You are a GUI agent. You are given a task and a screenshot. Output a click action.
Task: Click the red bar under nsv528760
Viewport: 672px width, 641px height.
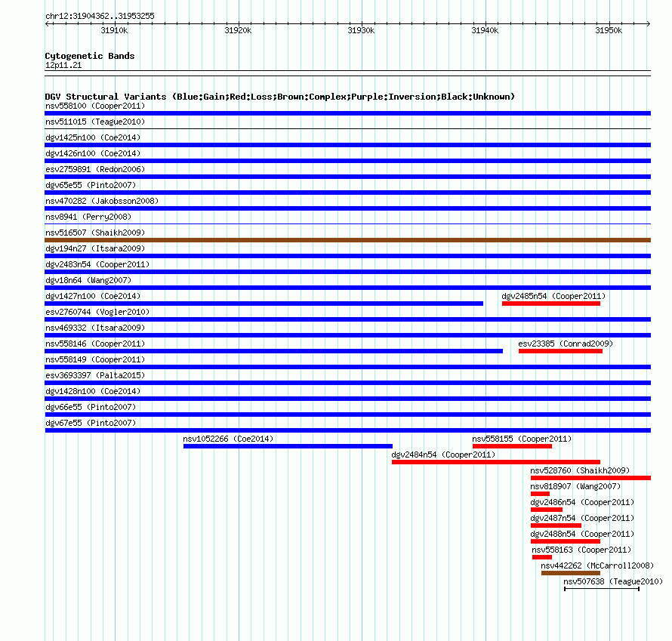(x=590, y=478)
